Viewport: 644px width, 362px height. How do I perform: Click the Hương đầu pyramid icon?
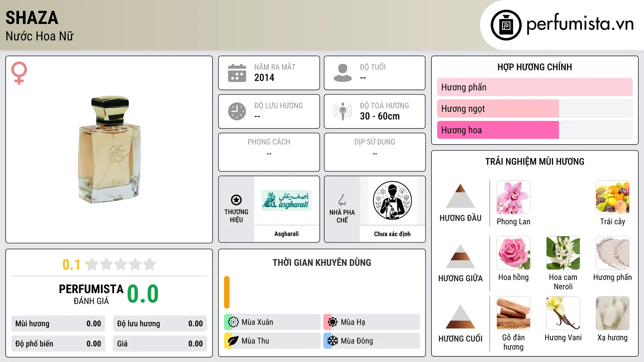tap(460, 196)
